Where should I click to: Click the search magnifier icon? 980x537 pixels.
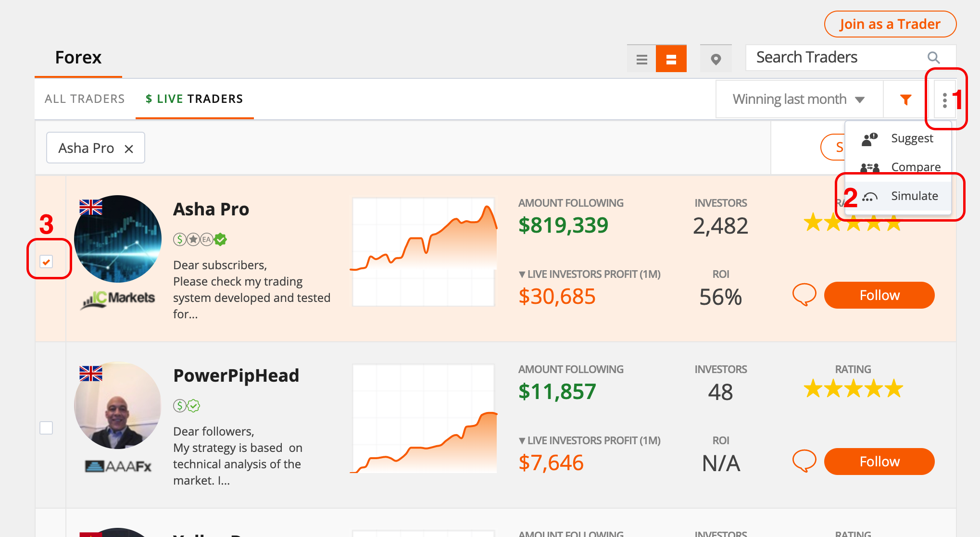tap(933, 58)
